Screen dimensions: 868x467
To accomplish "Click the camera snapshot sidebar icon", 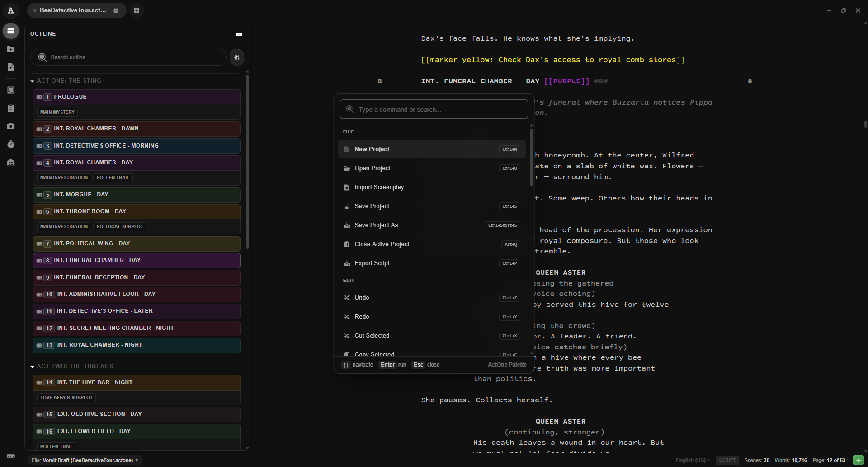I will point(11,126).
